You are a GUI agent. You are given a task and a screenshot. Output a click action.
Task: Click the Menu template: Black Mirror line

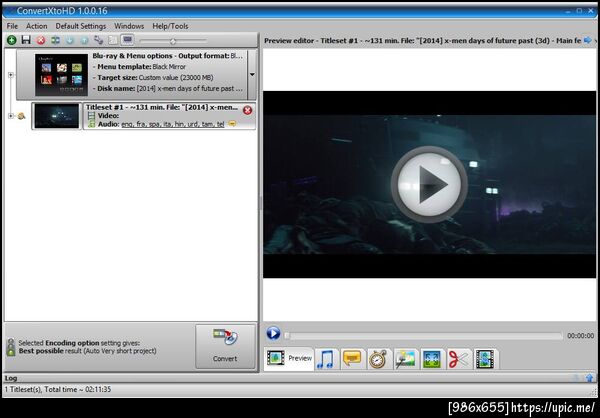[141, 67]
